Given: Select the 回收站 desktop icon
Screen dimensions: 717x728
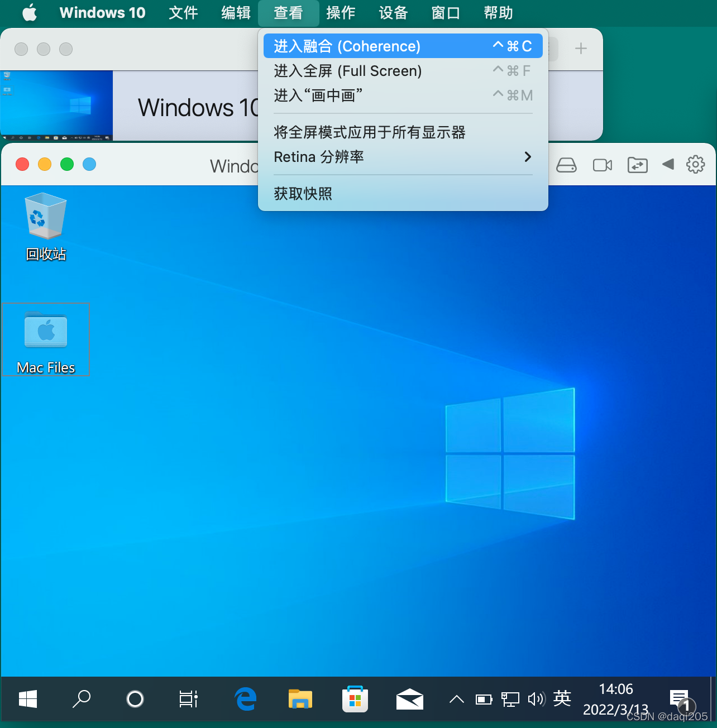Looking at the screenshot, I should (46, 227).
